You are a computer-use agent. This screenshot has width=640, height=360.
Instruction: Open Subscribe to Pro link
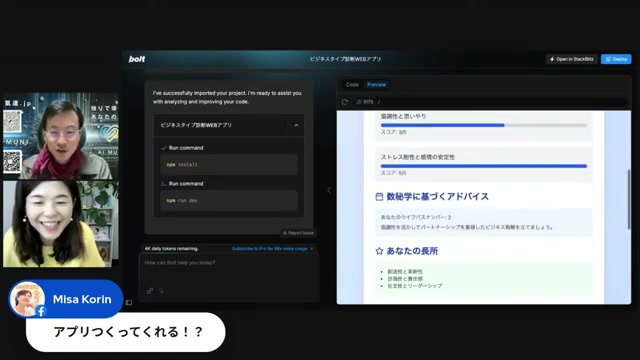click(x=269, y=249)
